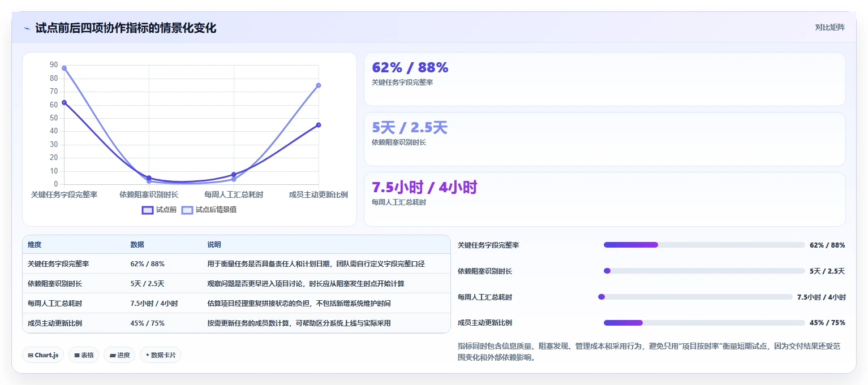The width and height of the screenshot is (868, 385).
Task: Select the 进度 chip
Action: point(119,355)
